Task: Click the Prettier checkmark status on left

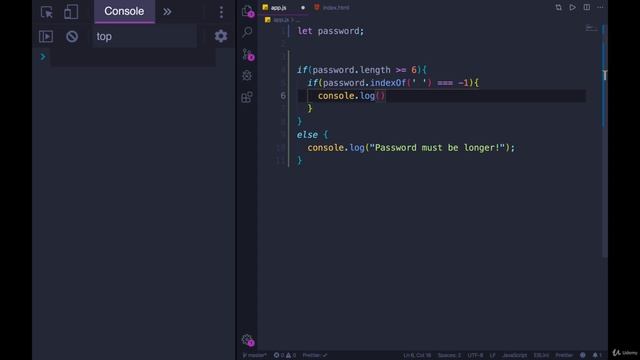Action: pyautogui.click(x=315, y=356)
